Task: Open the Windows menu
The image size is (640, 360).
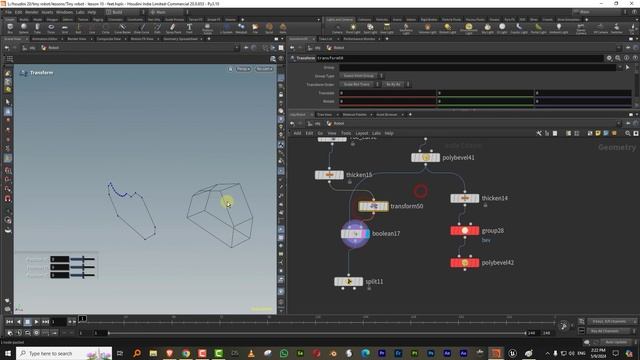Action: pos(64,12)
